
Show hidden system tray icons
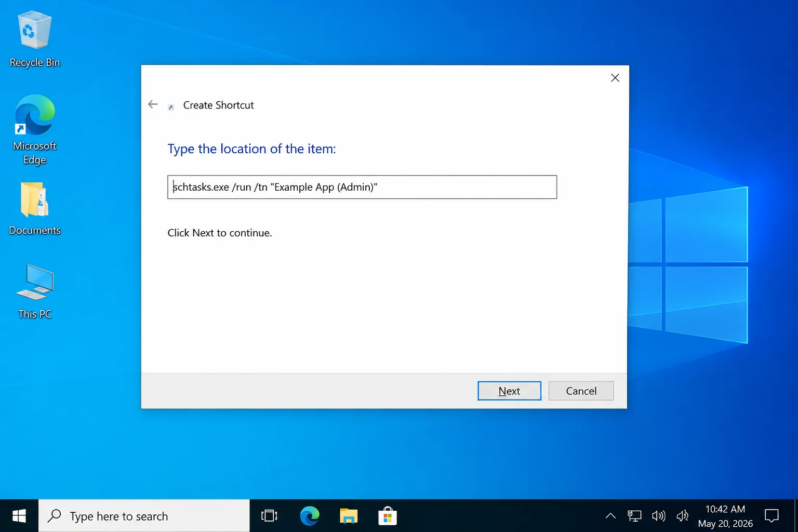click(611, 516)
